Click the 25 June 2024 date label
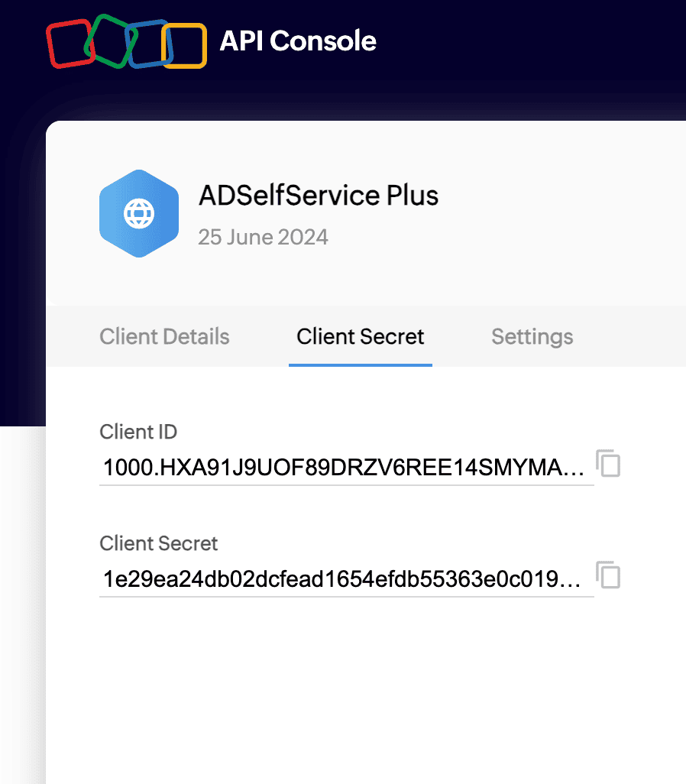The width and height of the screenshot is (686, 784). pos(263,237)
